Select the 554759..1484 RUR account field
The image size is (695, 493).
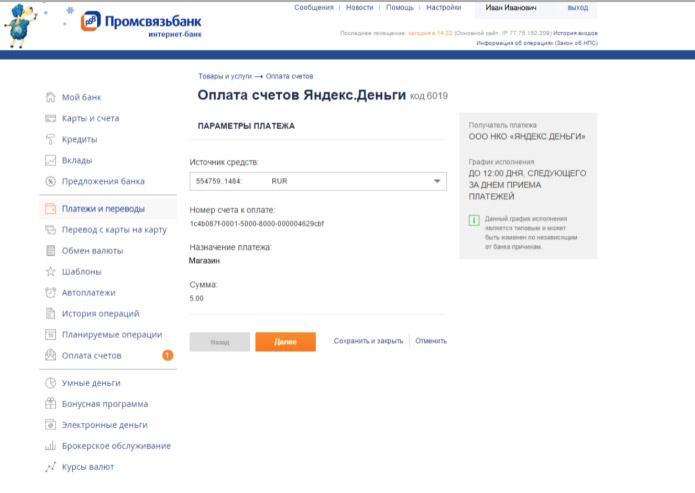[318, 181]
